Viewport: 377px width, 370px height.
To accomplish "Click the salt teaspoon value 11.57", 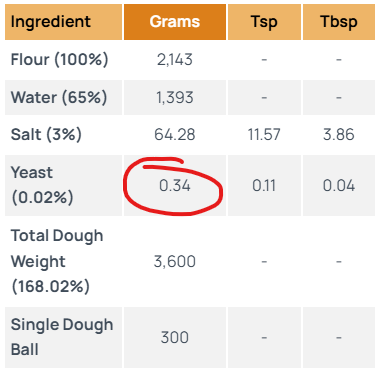I will click(264, 135).
